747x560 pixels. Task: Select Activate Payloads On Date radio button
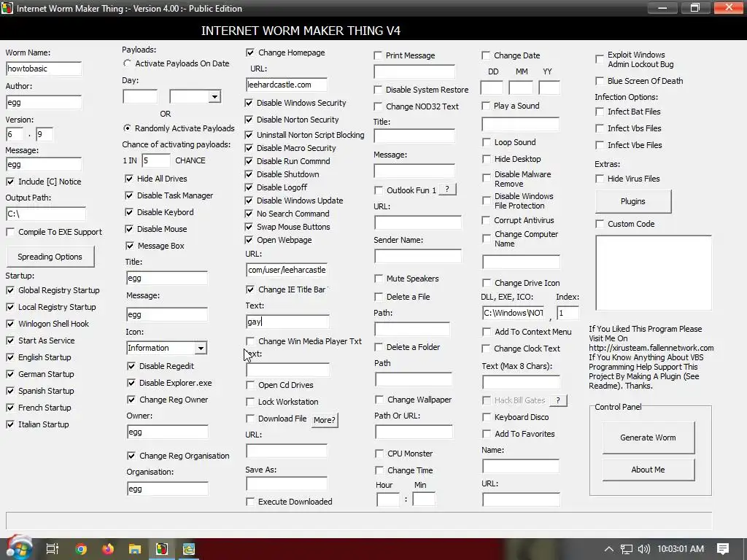127,63
